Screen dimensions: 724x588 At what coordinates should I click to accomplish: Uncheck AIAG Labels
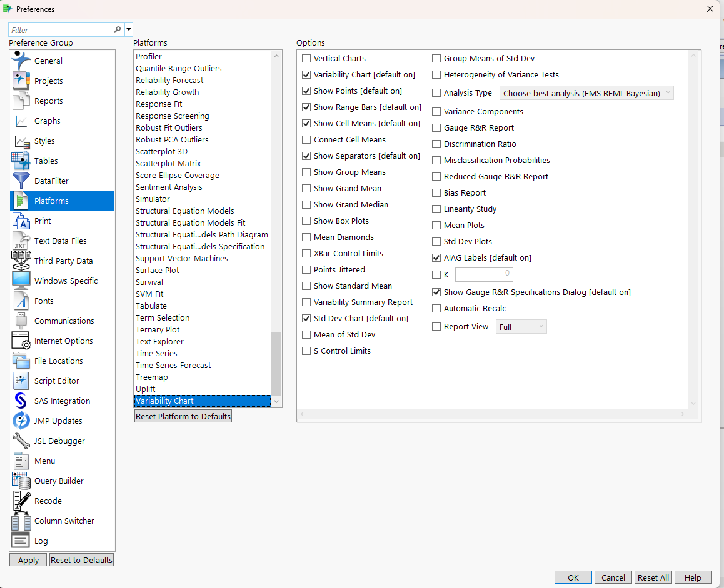(x=436, y=257)
